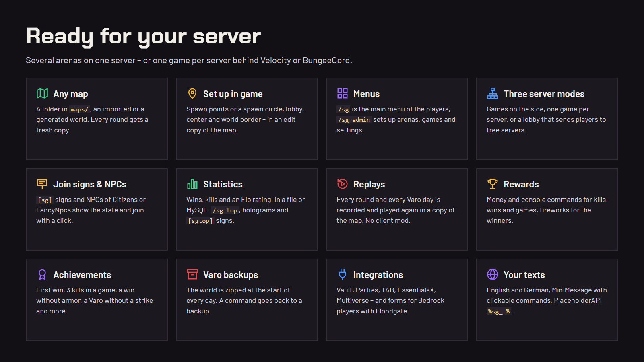Click the /sg admin code snippet
This screenshot has width=644, height=362.
point(354,120)
